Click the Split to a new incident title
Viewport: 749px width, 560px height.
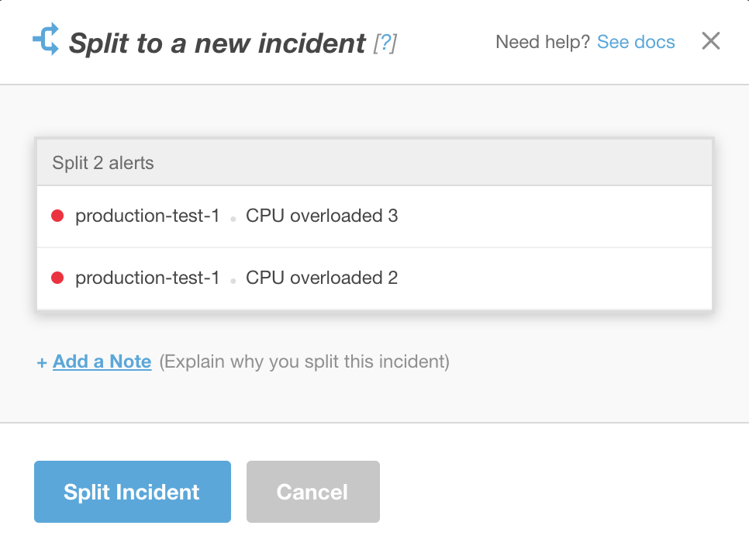(217, 43)
